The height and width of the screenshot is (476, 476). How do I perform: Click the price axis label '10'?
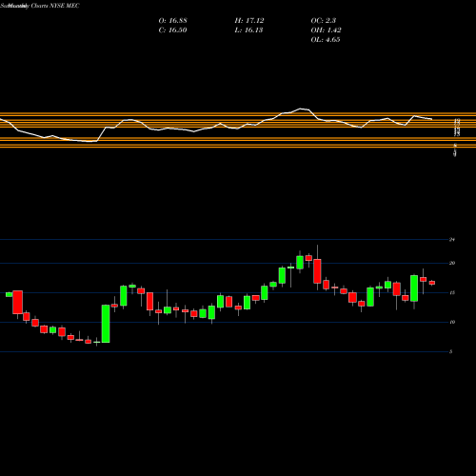tap(452, 322)
